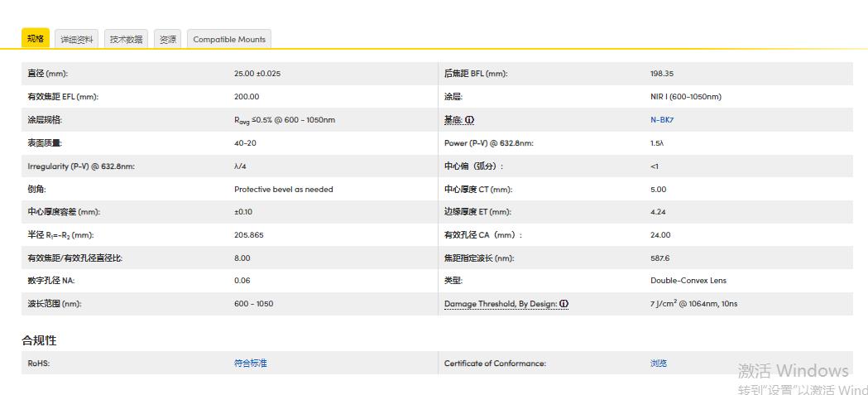Click the diameter value 25.00 ±0.025
The image size is (868, 395).
tap(257, 74)
